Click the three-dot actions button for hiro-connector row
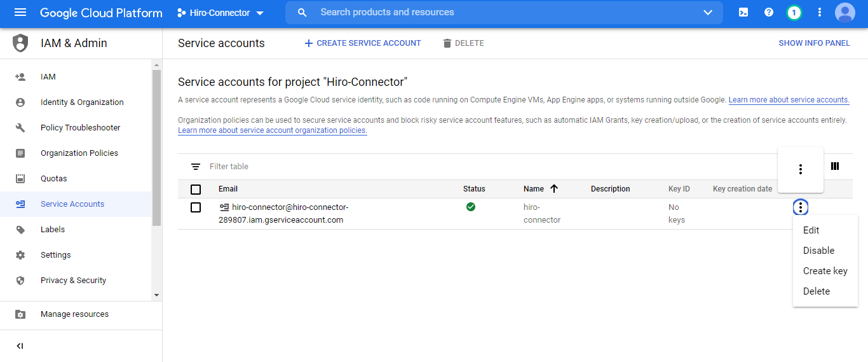Viewport: 868px width, 362px height. click(801, 207)
